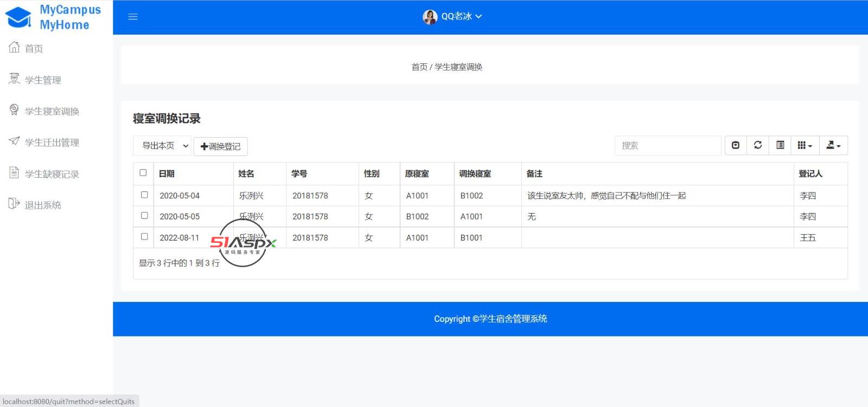Open 学生管理 in the sidebar

[x=43, y=80]
